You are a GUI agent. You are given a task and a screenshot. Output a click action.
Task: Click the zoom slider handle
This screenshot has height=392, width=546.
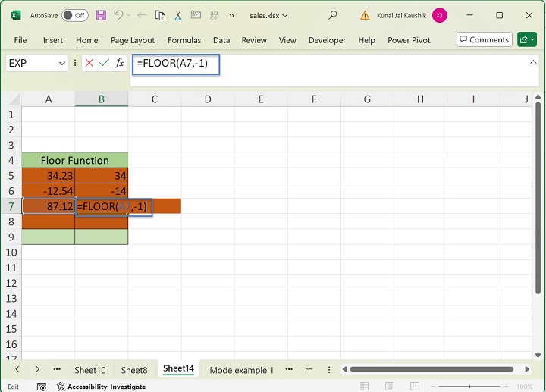pos(469,387)
